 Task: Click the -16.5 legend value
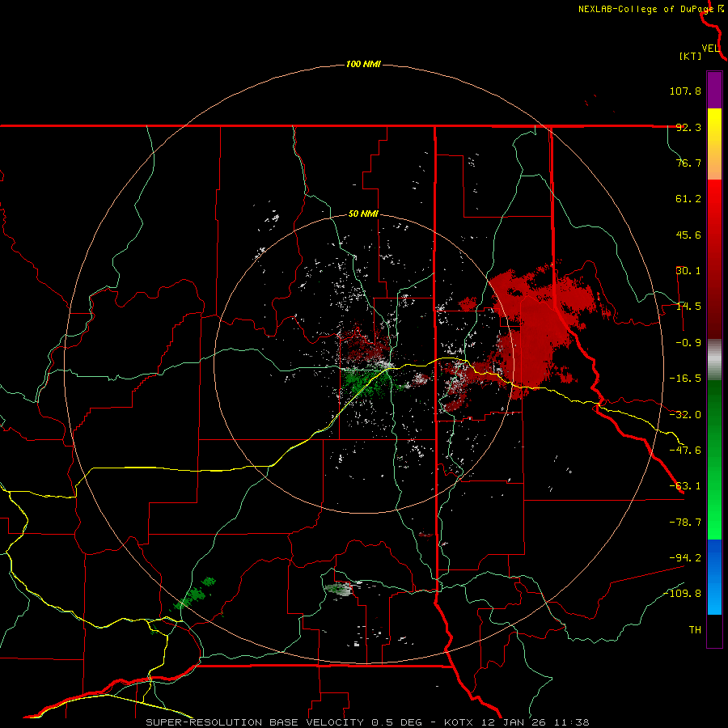[685, 379]
